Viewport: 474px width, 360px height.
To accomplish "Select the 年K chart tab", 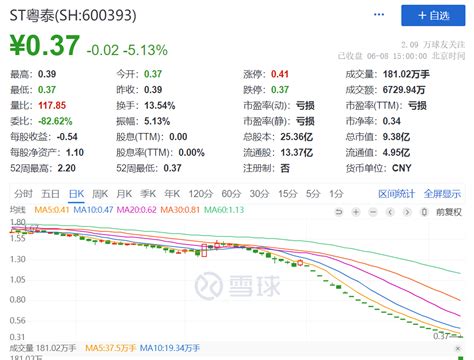I will coord(172,194).
